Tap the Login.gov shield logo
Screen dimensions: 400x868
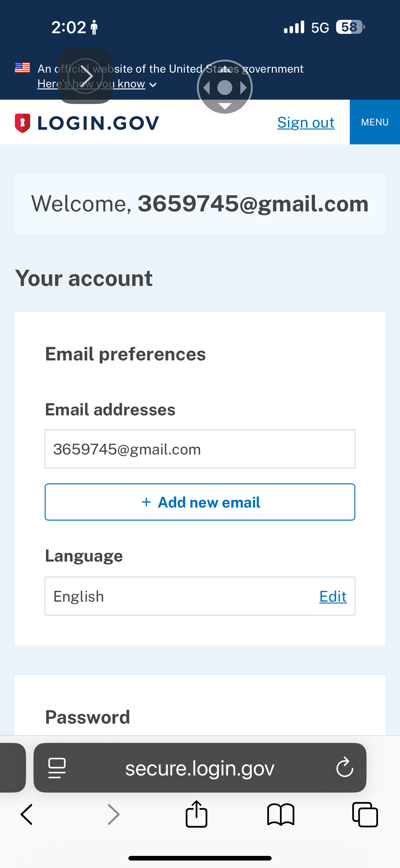pos(23,123)
